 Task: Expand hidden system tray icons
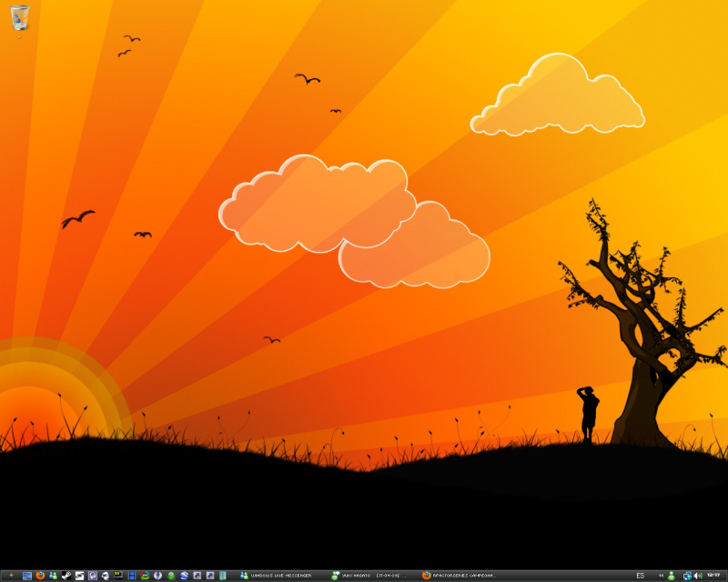661,576
